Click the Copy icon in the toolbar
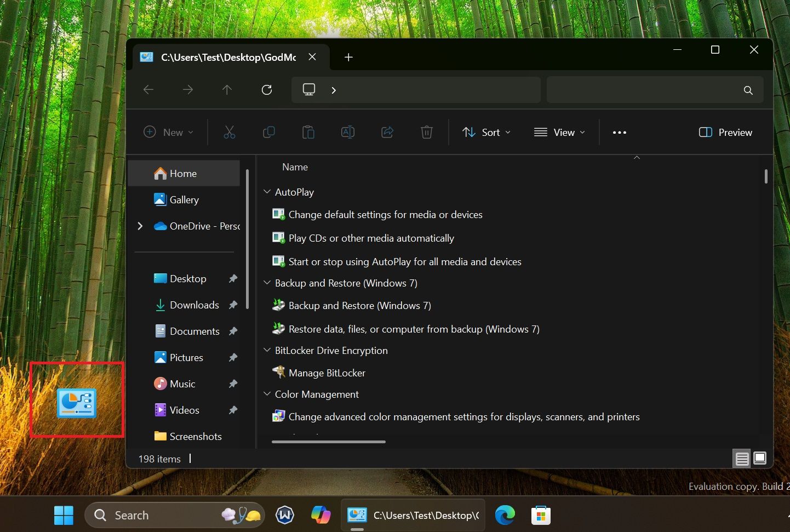The height and width of the screenshot is (532, 790). [x=269, y=132]
